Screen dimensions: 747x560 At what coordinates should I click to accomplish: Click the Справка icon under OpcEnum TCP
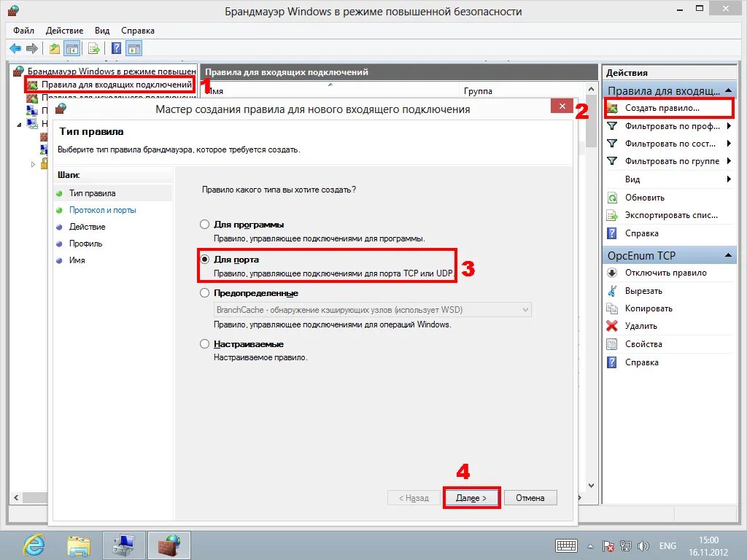click(x=612, y=362)
